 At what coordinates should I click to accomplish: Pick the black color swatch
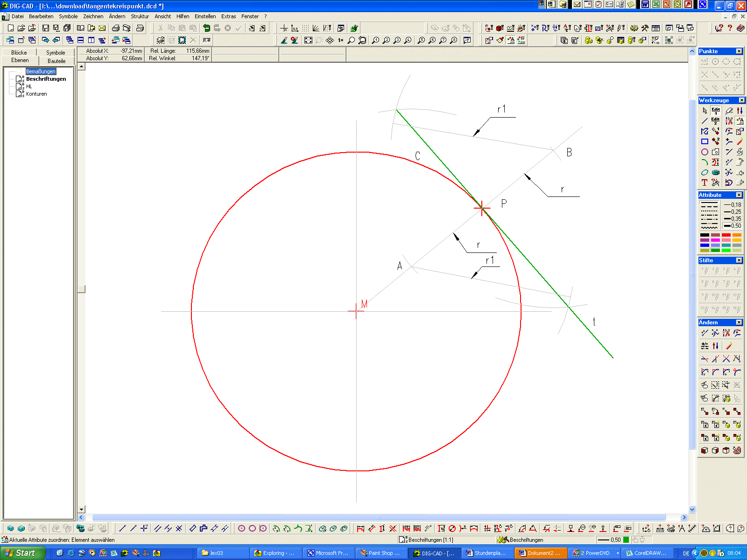(705, 235)
